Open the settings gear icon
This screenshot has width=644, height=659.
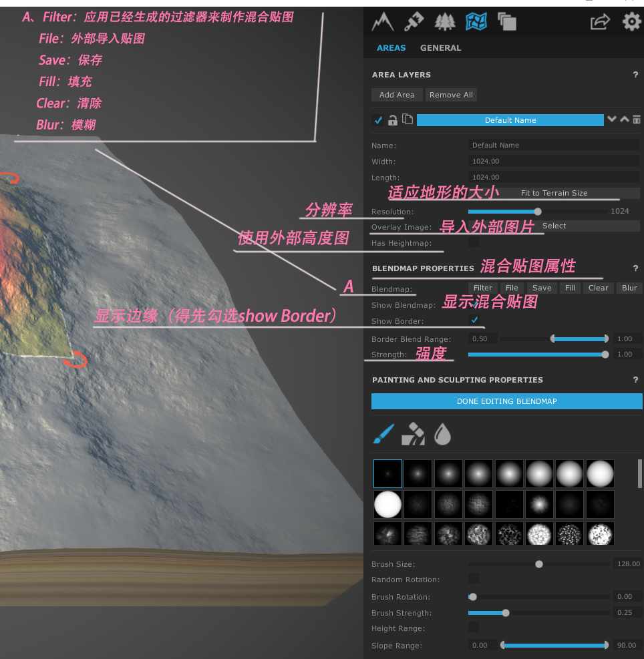point(632,21)
